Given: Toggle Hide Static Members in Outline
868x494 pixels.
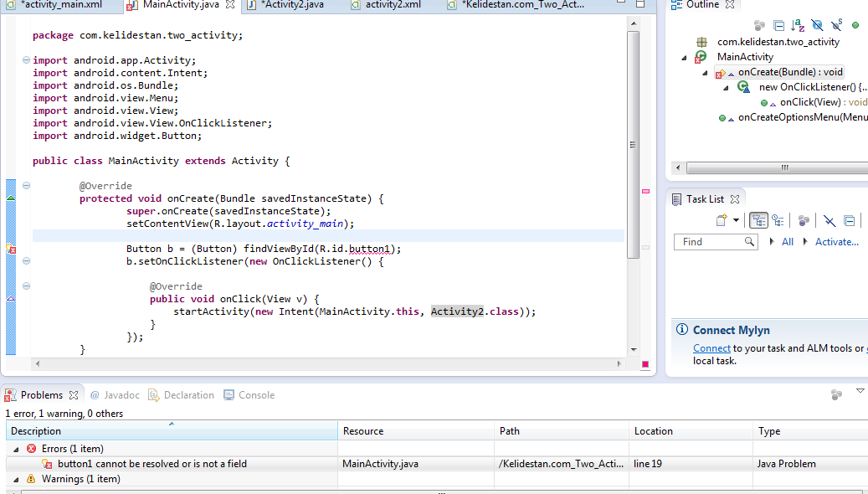Looking at the screenshot, I should 836,25.
